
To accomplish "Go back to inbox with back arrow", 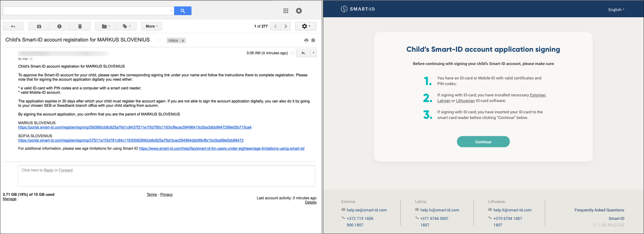I will 13,26.
